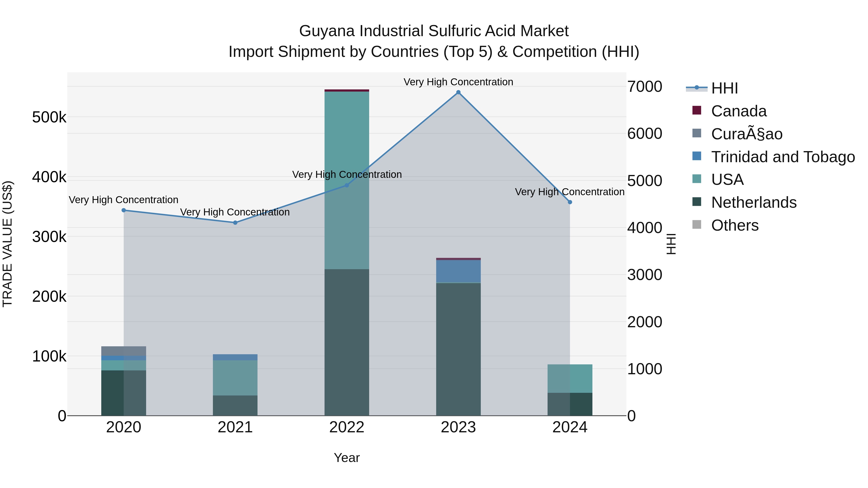Click the HHI line marker for 2022
Viewport: 868px width, 488px height.
click(x=347, y=185)
